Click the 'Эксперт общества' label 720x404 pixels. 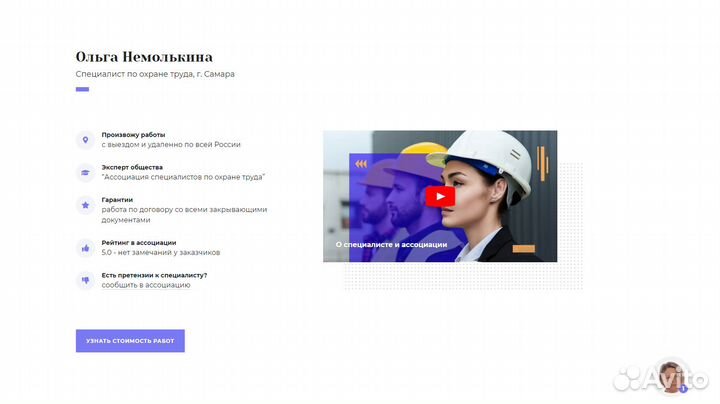[x=132, y=167]
